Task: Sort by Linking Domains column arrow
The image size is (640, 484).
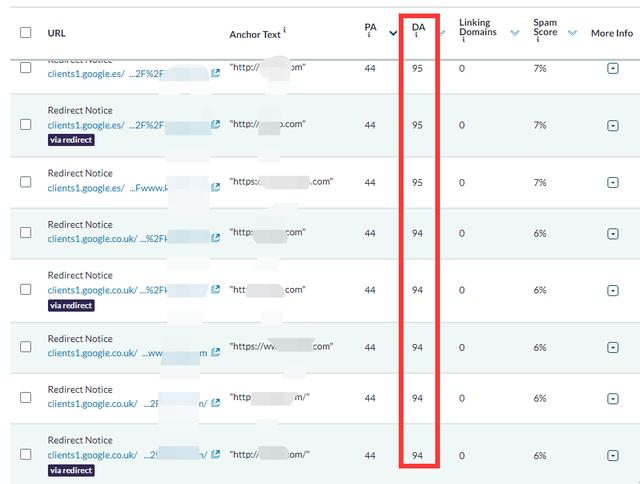Action: 515,33
